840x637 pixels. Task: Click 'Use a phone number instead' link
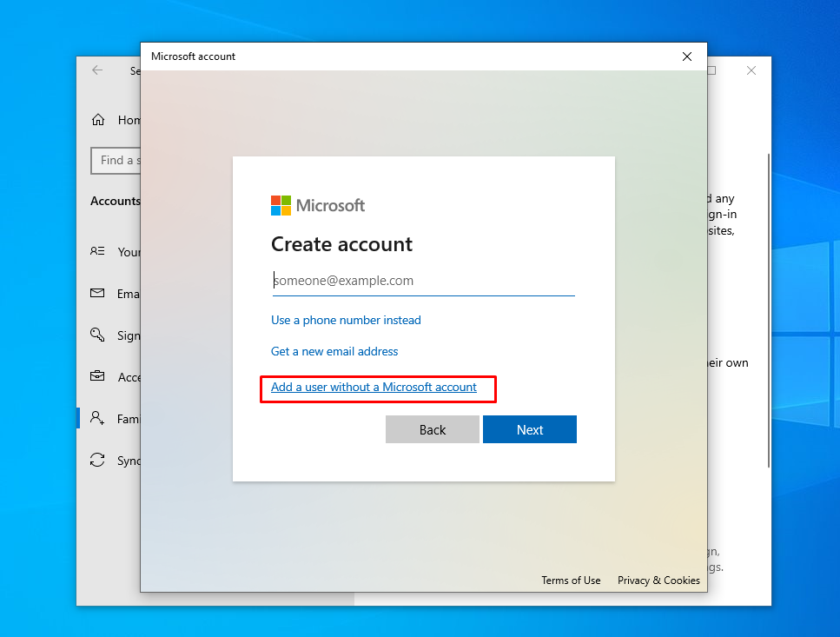click(346, 320)
